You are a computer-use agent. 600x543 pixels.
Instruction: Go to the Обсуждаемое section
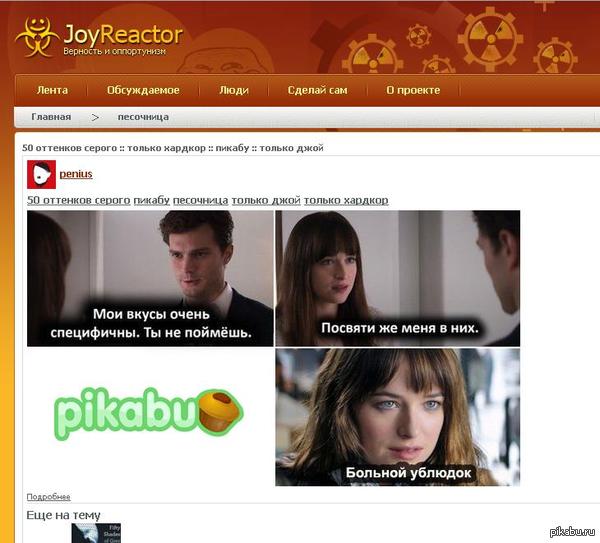click(x=143, y=90)
